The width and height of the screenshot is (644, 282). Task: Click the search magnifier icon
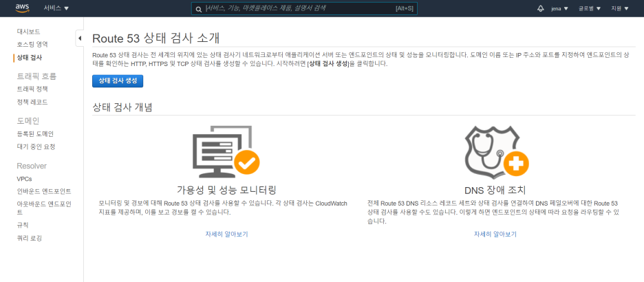tap(198, 9)
